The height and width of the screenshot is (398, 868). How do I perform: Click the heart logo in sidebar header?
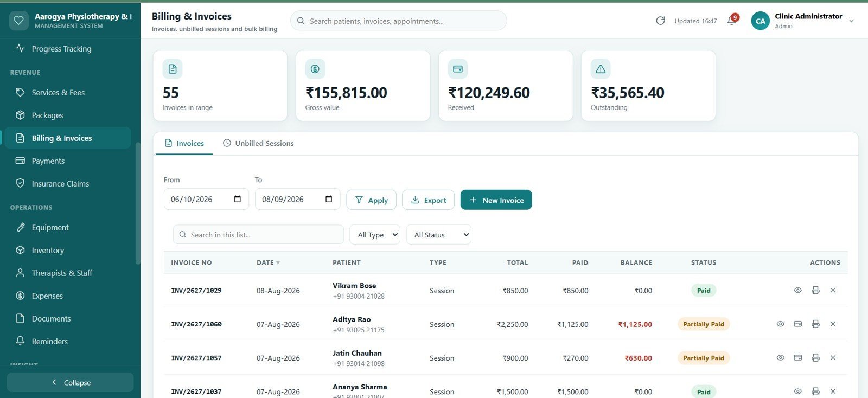[x=18, y=21]
